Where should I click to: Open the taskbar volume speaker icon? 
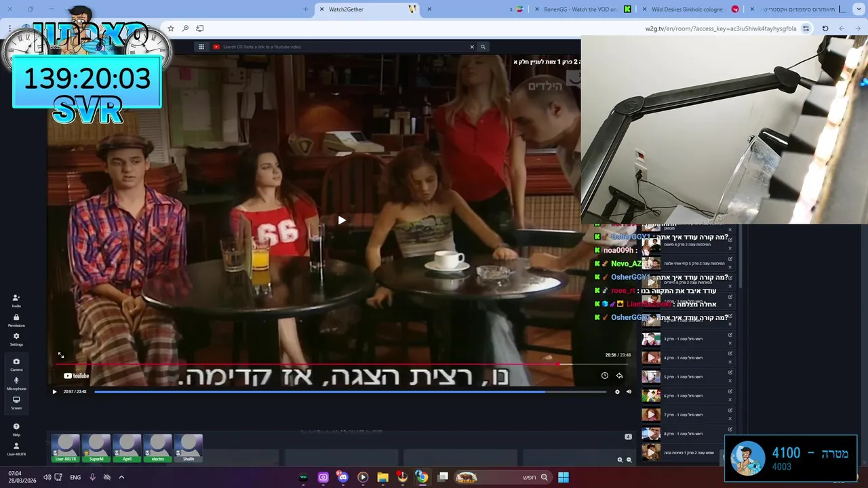(47, 477)
